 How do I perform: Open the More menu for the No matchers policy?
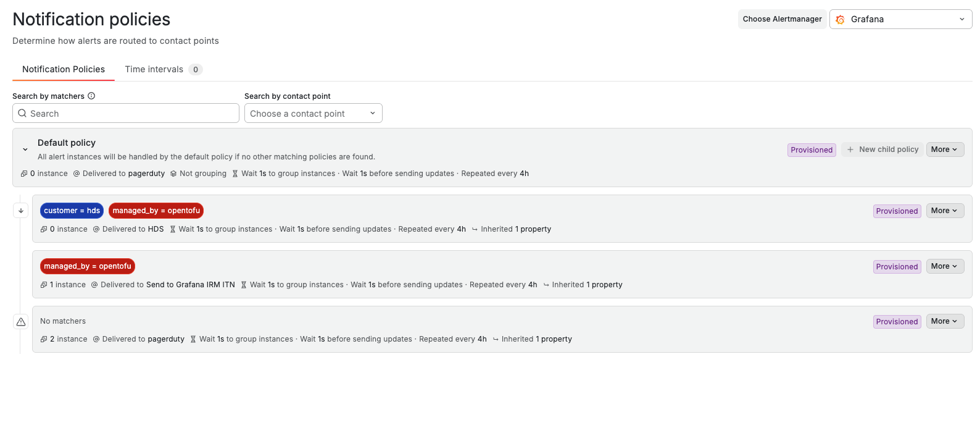945,321
